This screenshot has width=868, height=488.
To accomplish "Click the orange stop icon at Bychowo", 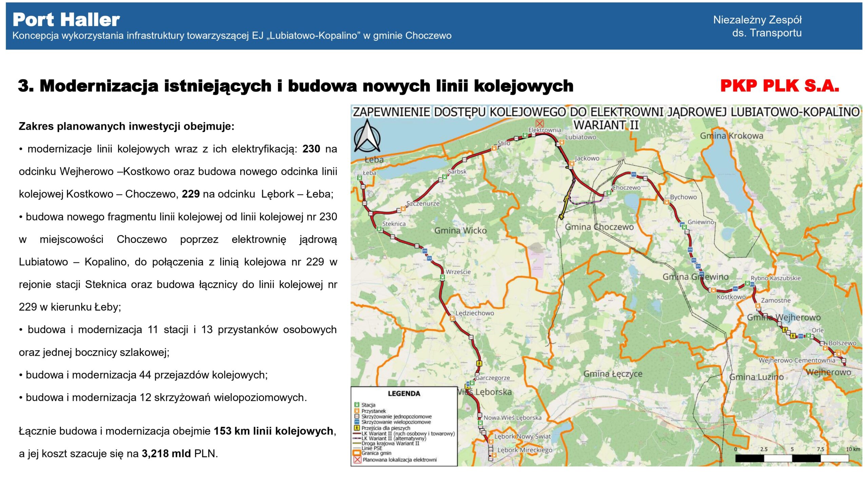I will point(666,202).
